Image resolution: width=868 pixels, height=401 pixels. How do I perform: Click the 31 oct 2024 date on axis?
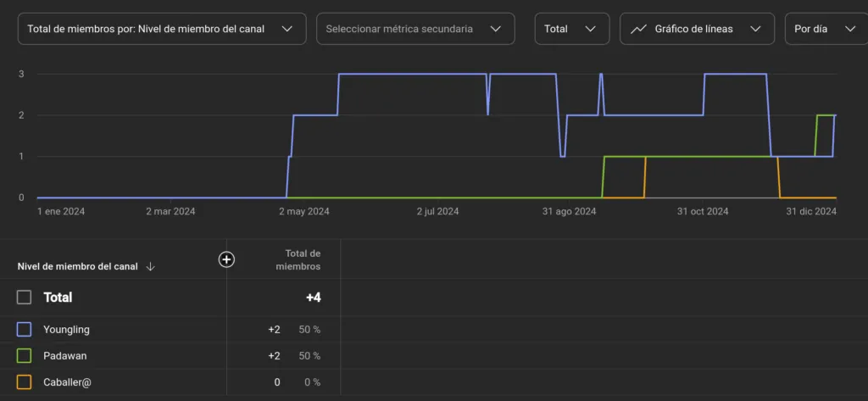(x=703, y=212)
